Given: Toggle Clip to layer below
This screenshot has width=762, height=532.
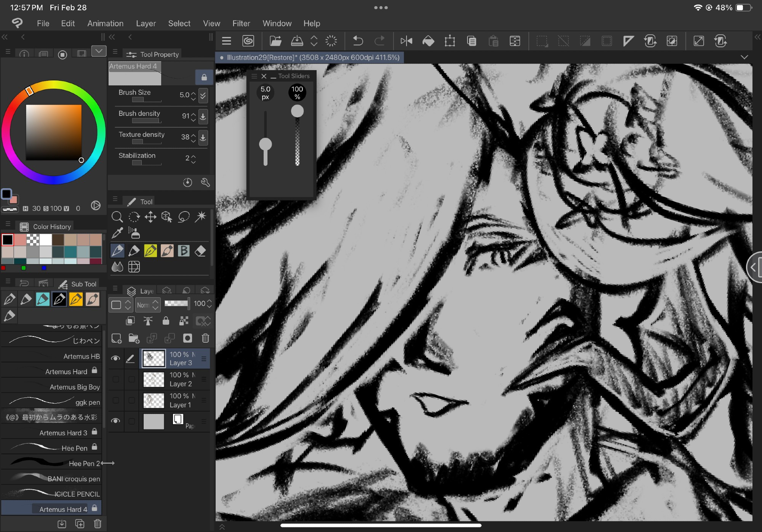Looking at the screenshot, I should [130, 320].
